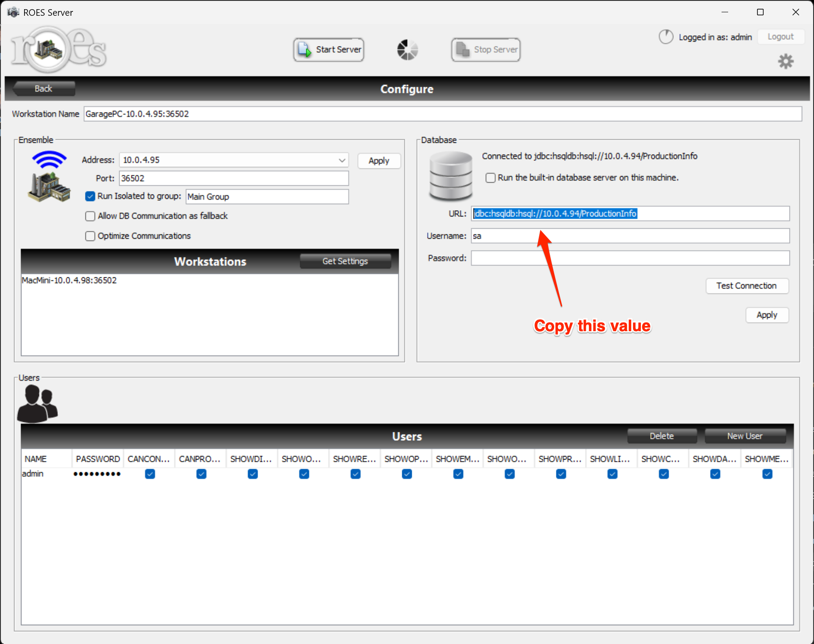Screen dimensions: 814x644
Task: Click the Test Connection button
Action: click(x=747, y=286)
